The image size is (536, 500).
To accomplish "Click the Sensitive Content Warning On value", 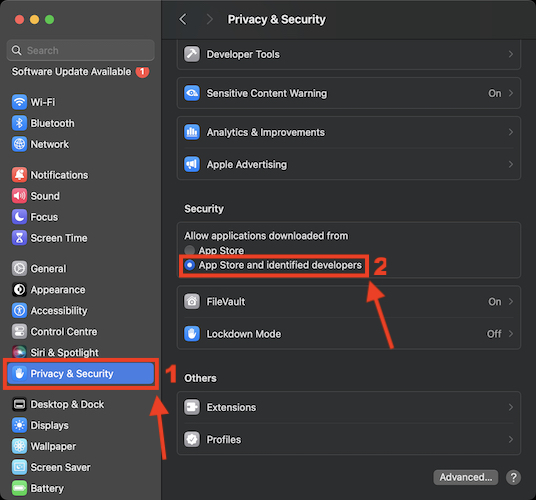I will click(x=495, y=93).
